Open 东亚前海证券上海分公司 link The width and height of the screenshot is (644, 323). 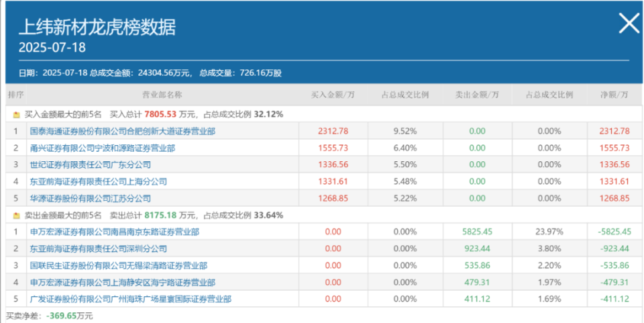click(98, 181)
